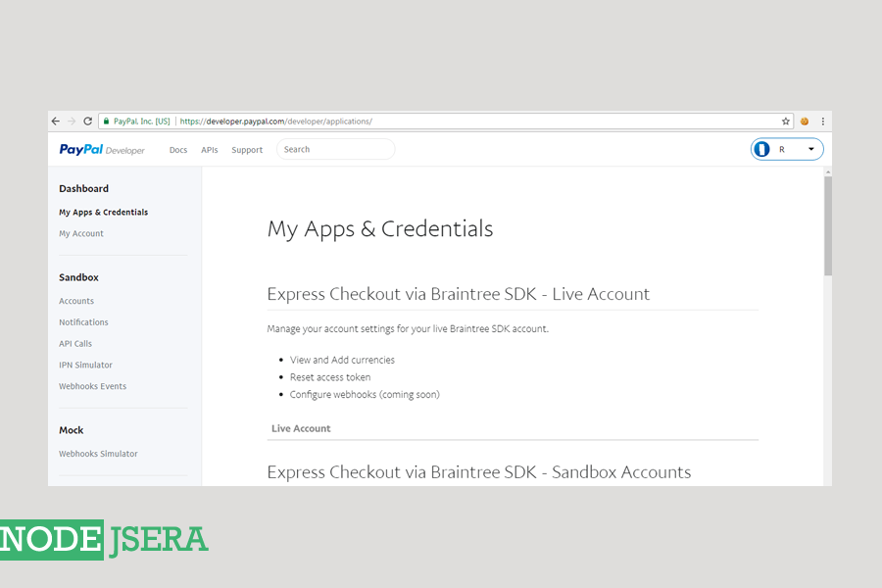This screenshot has width=882, height=588.
Task: Click the user profile avatar icon
Action: 762,149
